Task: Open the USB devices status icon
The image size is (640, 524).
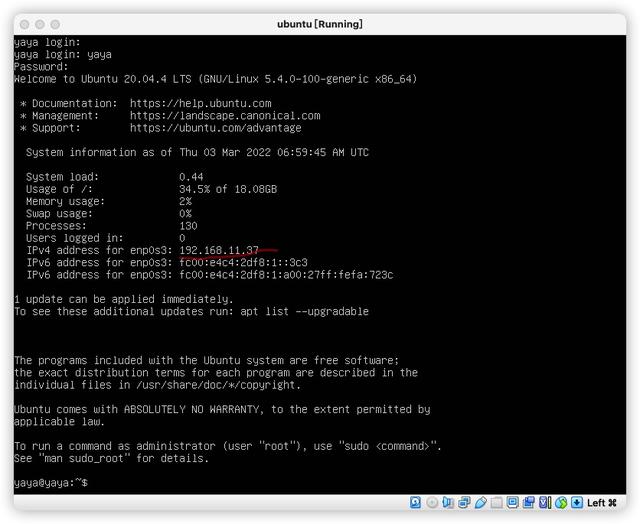Action: coord(480,503)
